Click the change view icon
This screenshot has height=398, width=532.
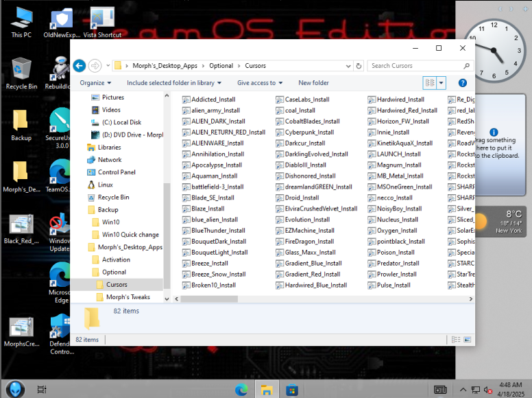coord(430,83)
